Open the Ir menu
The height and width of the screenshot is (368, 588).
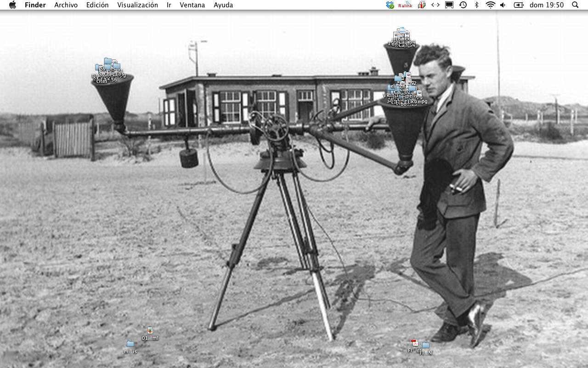[169, 5]
